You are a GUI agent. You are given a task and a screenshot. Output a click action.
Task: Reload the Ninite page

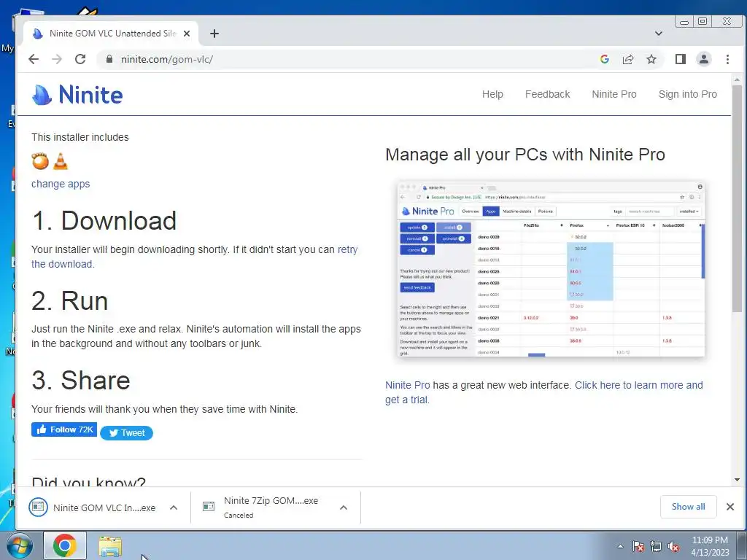80,59
